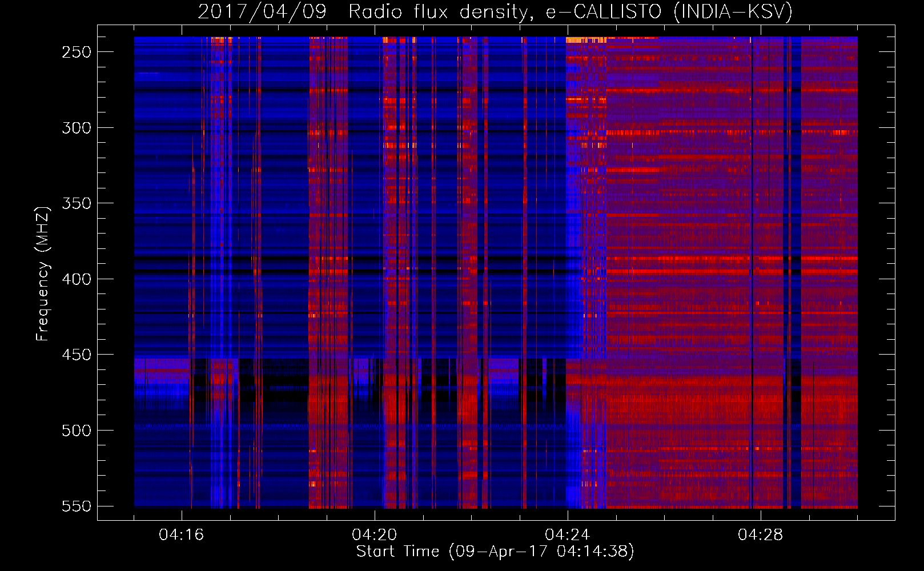This screenshot has width=924, height=571.
Task: Click the 04:16 time tick label
Action: pos(182,535)
